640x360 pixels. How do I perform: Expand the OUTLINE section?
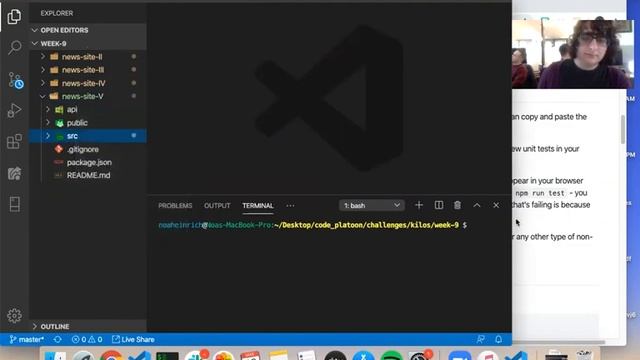35,327
